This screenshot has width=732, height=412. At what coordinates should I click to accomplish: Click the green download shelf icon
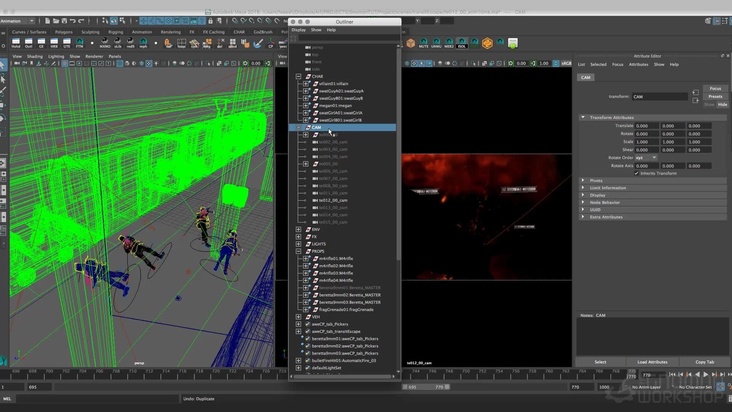(x=512, y=43)
